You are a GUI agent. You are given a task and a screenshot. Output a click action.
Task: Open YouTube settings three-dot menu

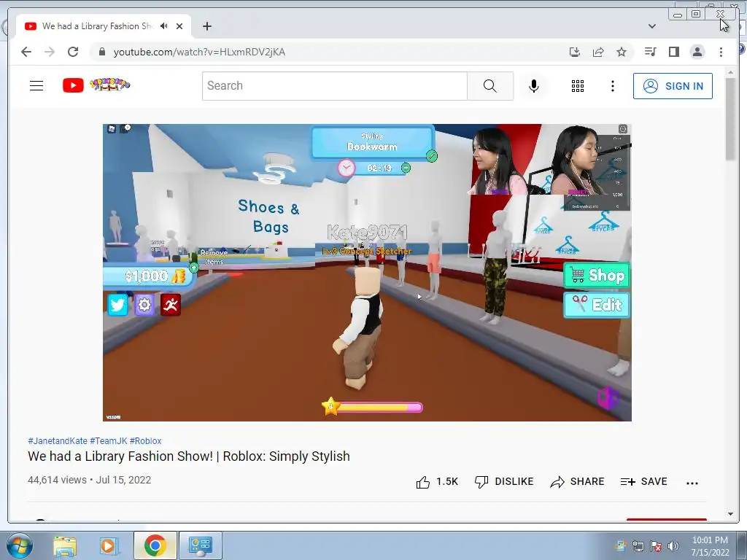click(x=613, y=86)
